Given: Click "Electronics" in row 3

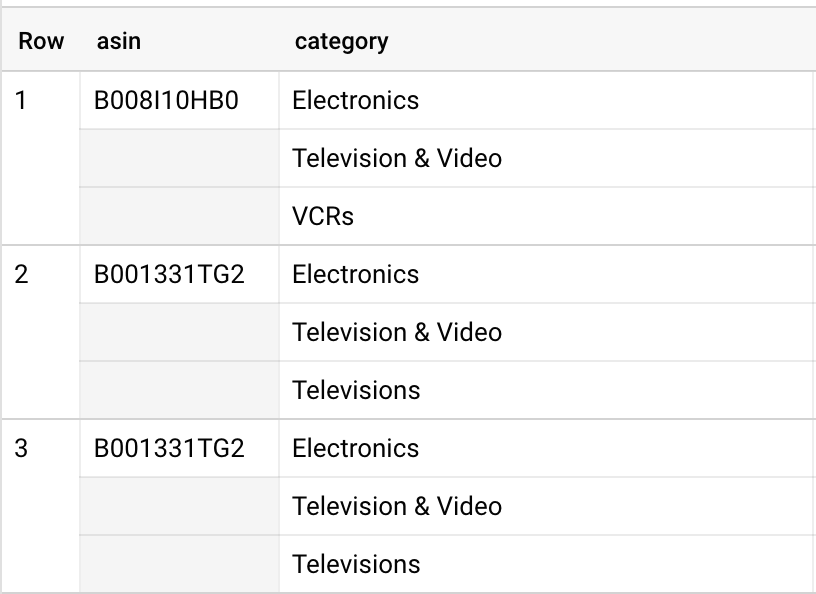Looking at the screenshot, I should tap(355, 449).
